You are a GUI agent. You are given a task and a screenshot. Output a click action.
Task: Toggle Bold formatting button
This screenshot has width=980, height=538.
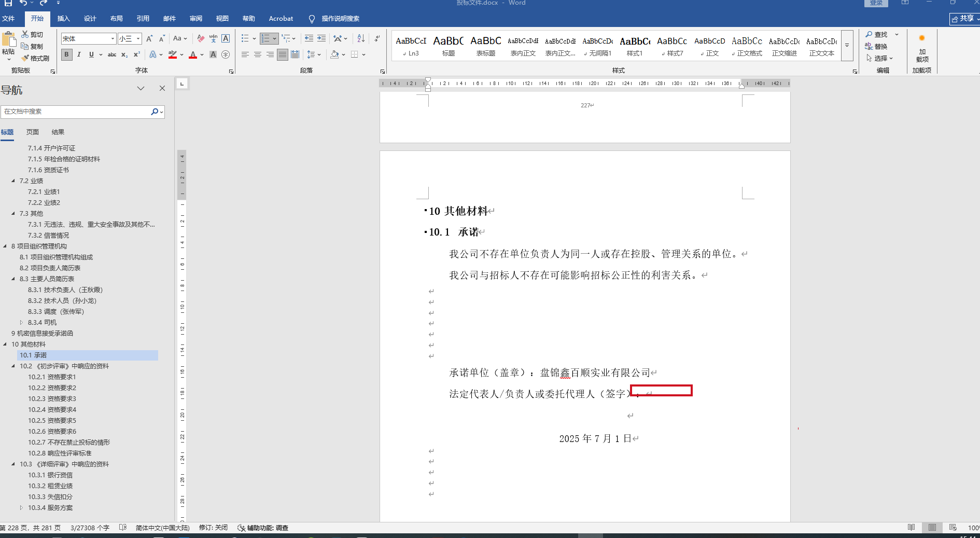(x=66, y=54)
